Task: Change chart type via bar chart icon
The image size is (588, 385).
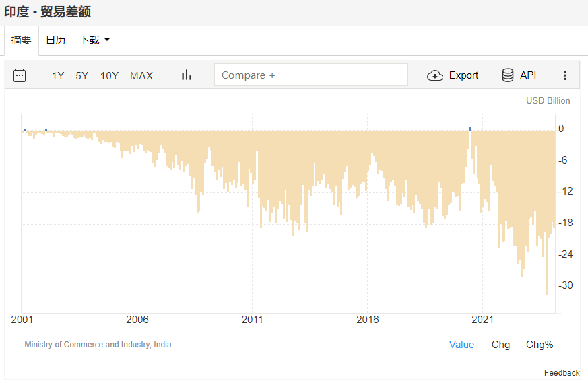Action: click(x=187, y=75)
